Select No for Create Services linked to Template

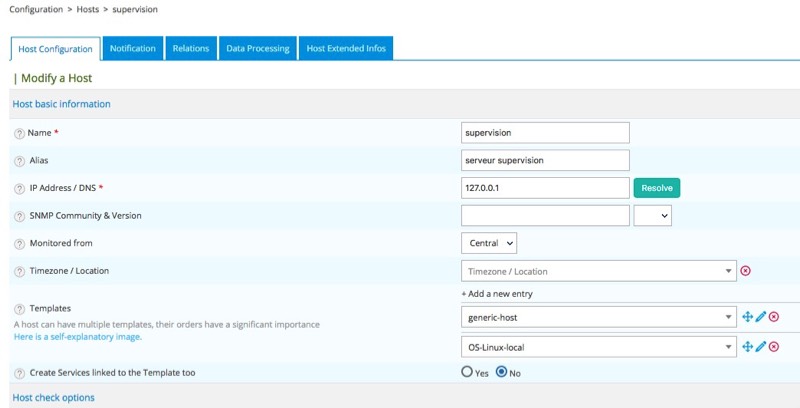click(x=502, y=372)
